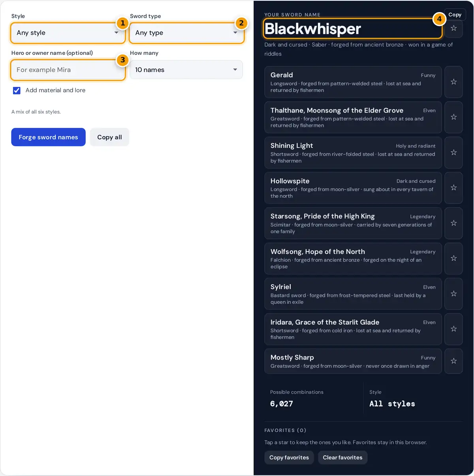
Task: Uncheck Add material and lore
Action: pyautogui.click(x=17, y=90)
